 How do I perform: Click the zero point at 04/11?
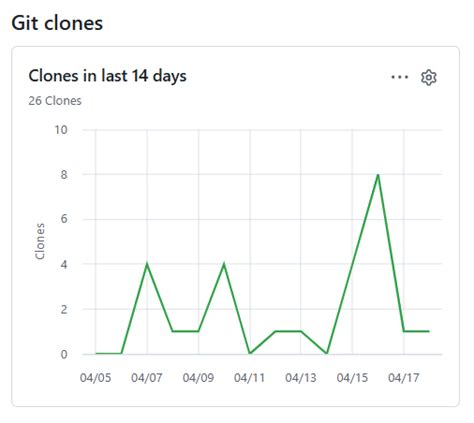pos(250,353)
